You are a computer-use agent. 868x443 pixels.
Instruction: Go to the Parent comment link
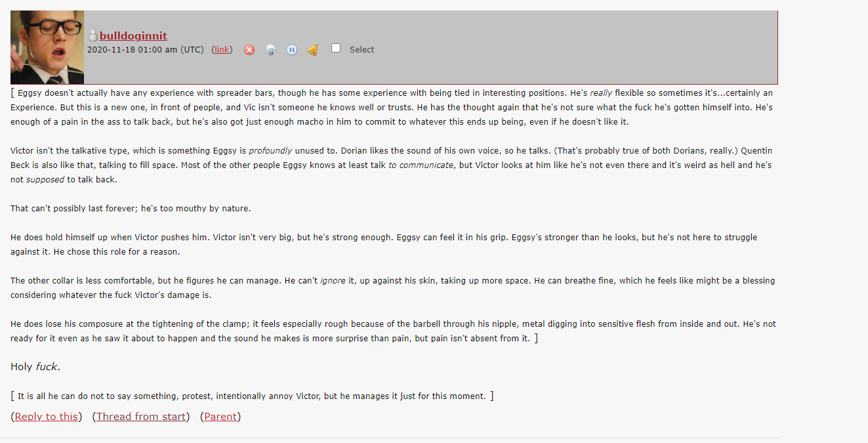(220, 416)
